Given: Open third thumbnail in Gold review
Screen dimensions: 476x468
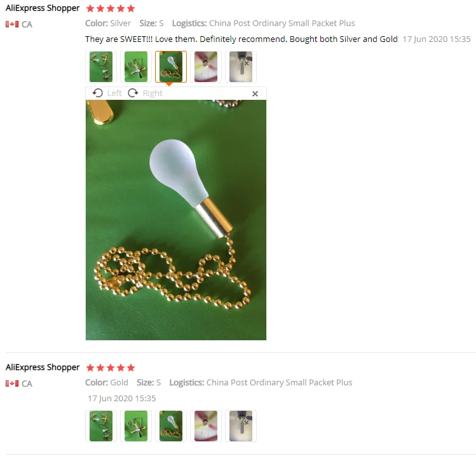Looking at the screenshot, I should 171,426.
